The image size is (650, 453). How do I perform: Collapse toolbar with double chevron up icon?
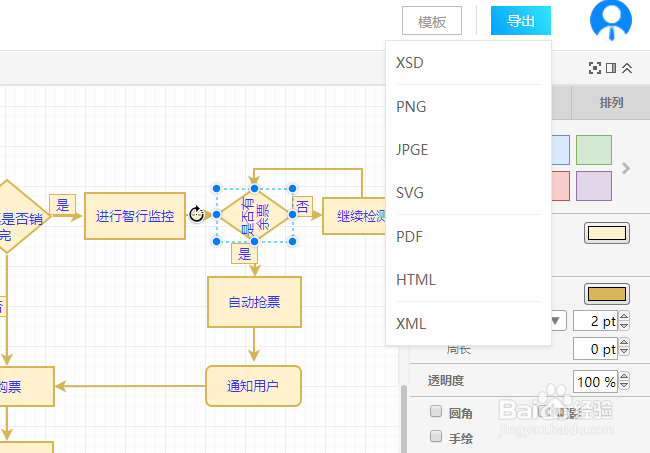pos(627,68)
